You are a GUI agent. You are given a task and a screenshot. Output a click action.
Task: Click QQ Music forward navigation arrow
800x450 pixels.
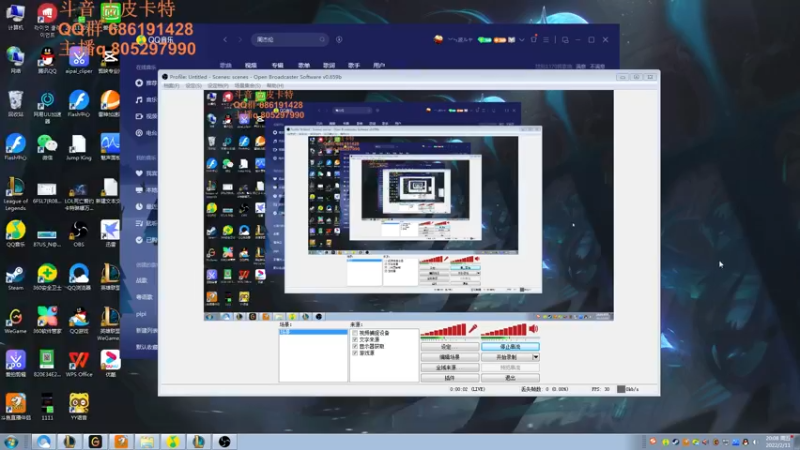pos(240,39)
